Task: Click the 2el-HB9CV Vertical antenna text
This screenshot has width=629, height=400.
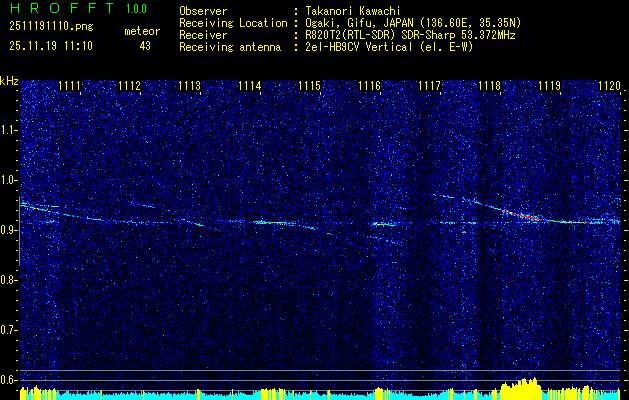Action: click(389, 47)
